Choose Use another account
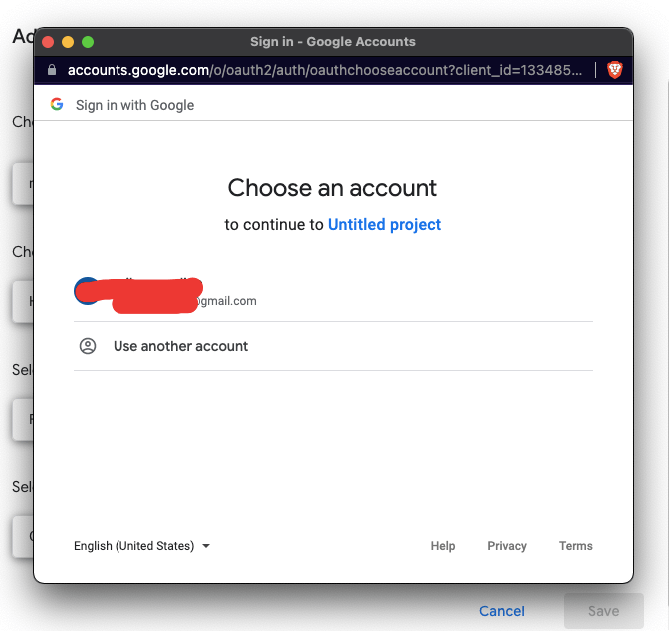Viewport: 669px width, 631px height. [333, 346]
